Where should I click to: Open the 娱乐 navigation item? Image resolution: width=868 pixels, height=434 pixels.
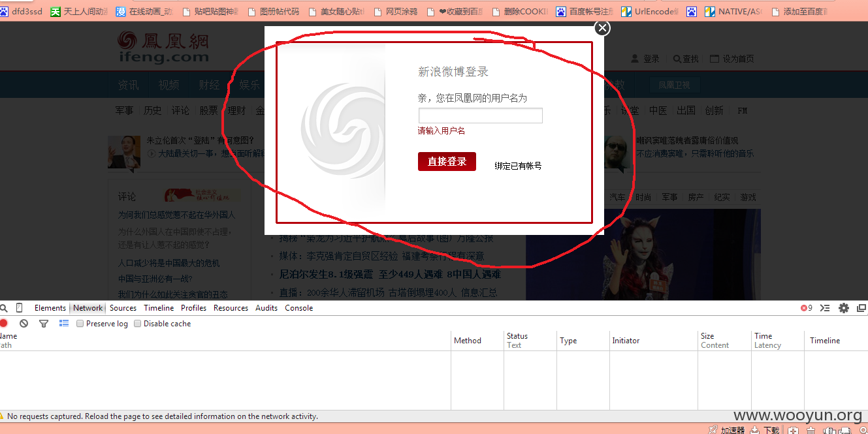(249, 85)
